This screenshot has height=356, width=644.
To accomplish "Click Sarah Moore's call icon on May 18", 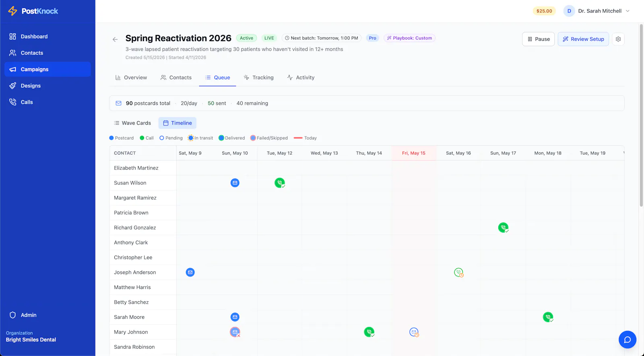I will pos(548,317).
